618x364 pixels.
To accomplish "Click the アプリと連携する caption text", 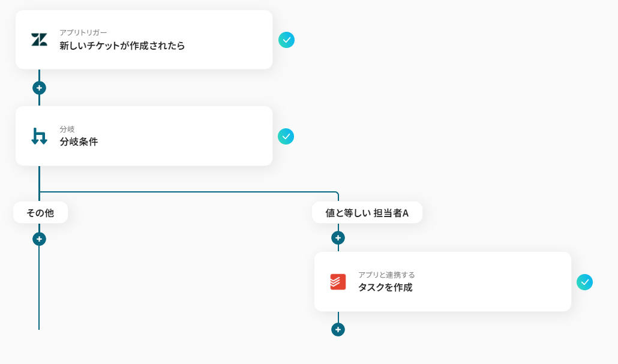I will click(x=386, y=275).
